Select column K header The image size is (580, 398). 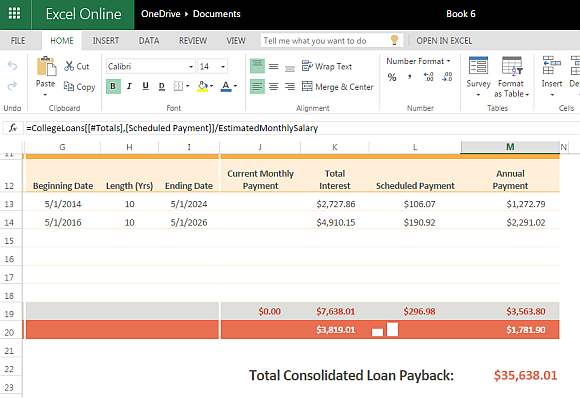[x=334, y=147]
